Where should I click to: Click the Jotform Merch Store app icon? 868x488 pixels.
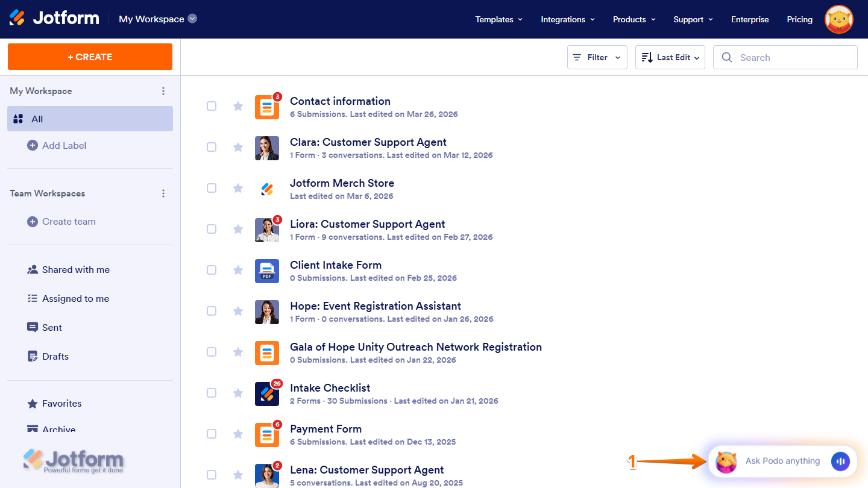[267, 189]
